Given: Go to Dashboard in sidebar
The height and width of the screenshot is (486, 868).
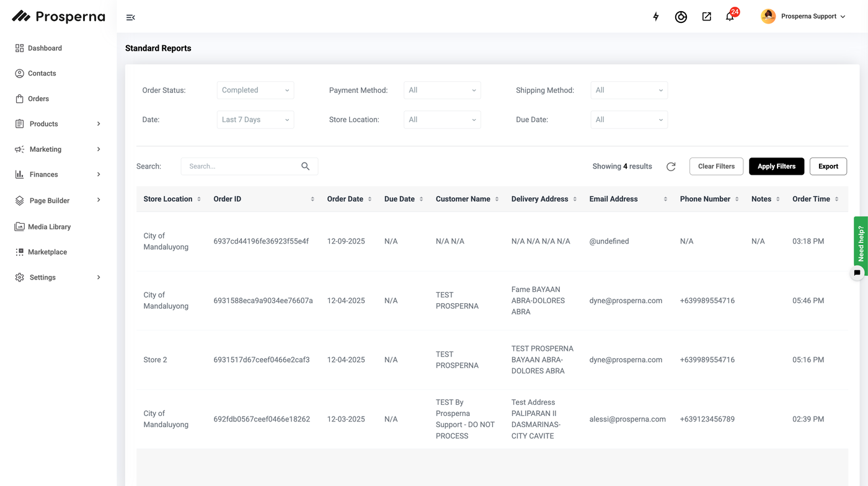Looking at the screenshot, I should click(x=45, y=48).
